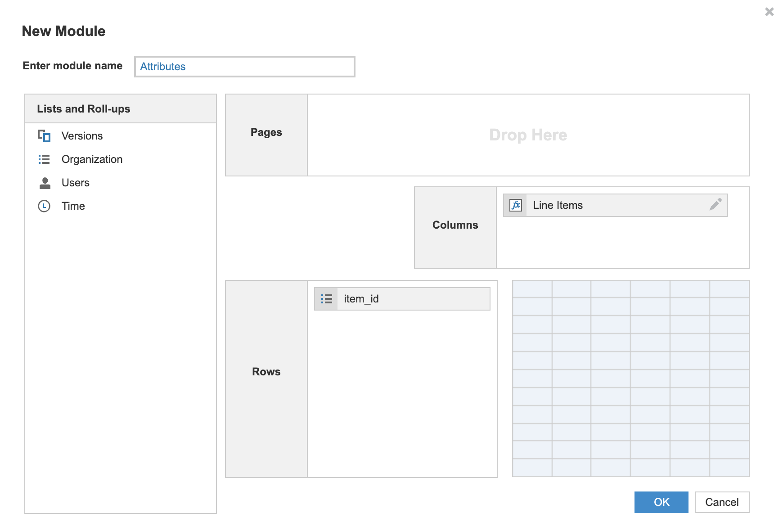Choose Users in the Lists and Roll-ups list

[75, 182]
